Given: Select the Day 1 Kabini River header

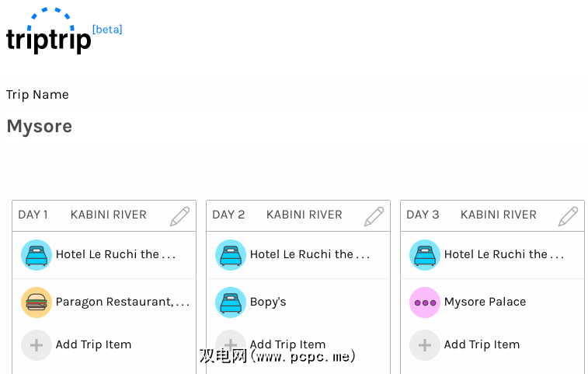Looking at the screenshot, I should point(108,215).
